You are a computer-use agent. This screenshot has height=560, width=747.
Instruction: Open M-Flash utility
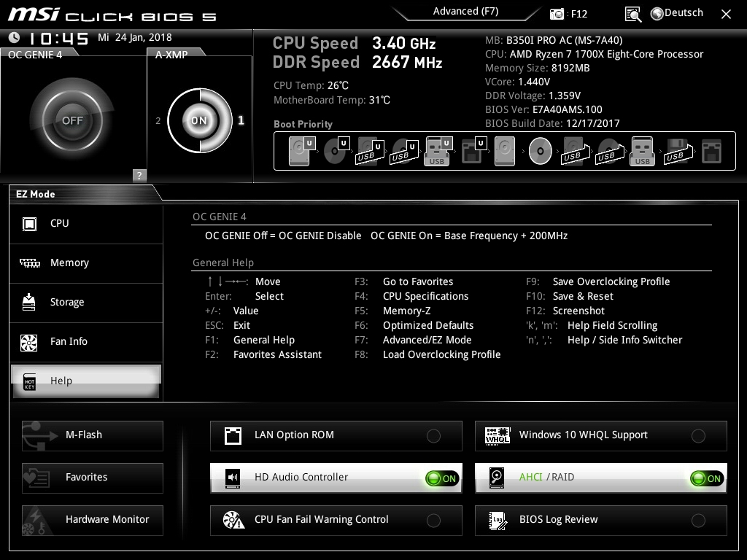[93, 436]
